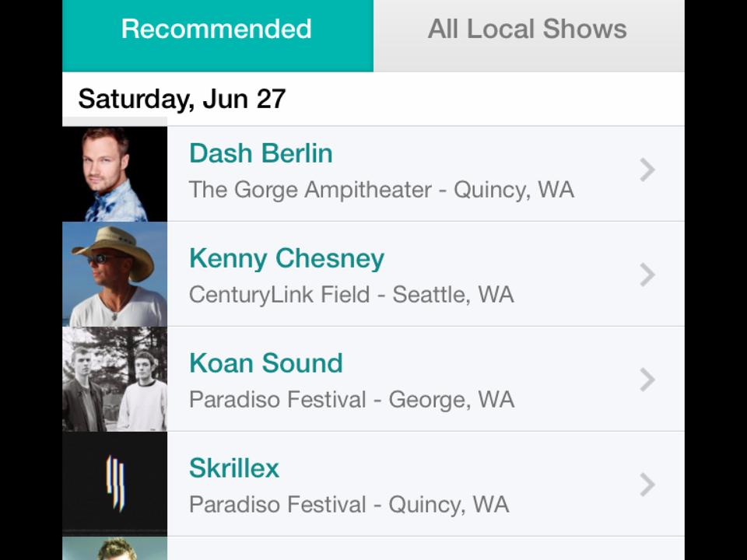Expand the Kenny Chesney show chevron
The image size is (747, 560).
pos(647,275)
